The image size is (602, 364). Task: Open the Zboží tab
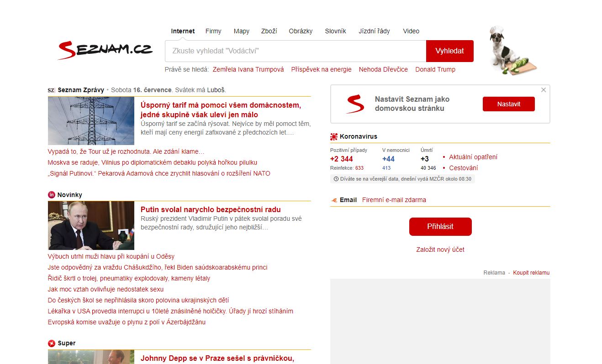click(x=269, y=31)
